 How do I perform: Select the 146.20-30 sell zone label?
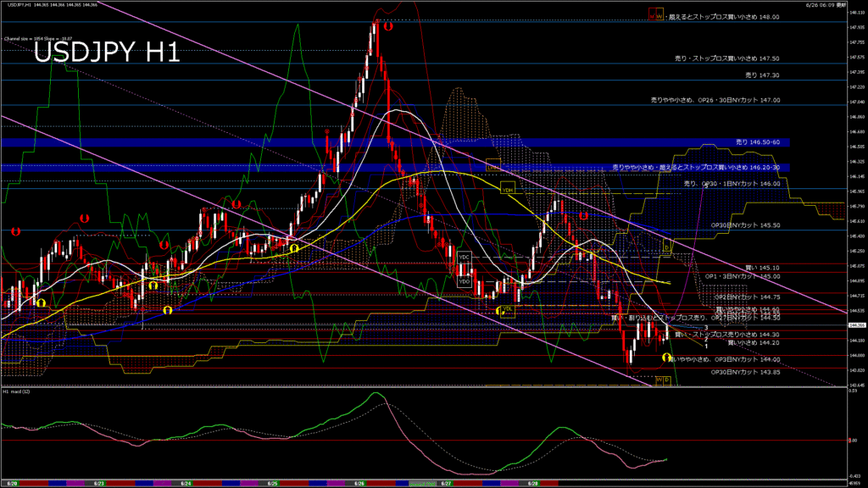click(696, 167)
